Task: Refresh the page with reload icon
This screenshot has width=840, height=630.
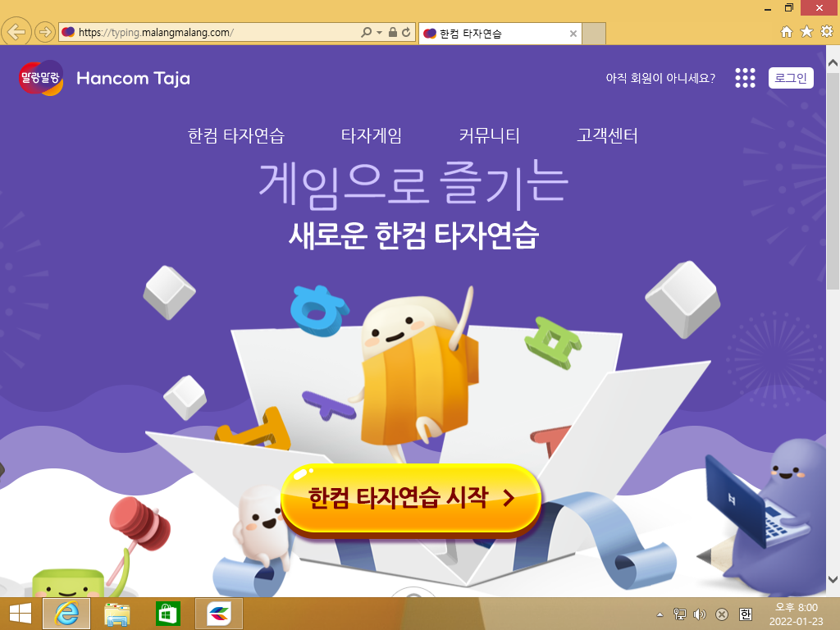Action: click(x=406, y=32)
